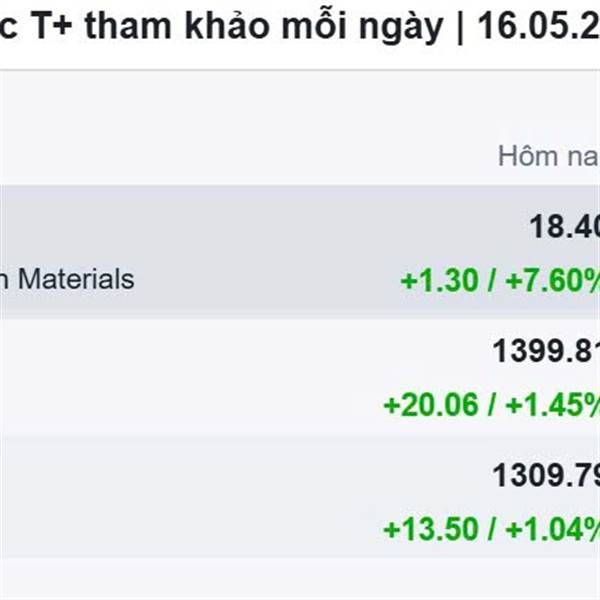Screen dimensions: 600x600
Task: Click the 18.40 price value
Action: click(564, 227)
